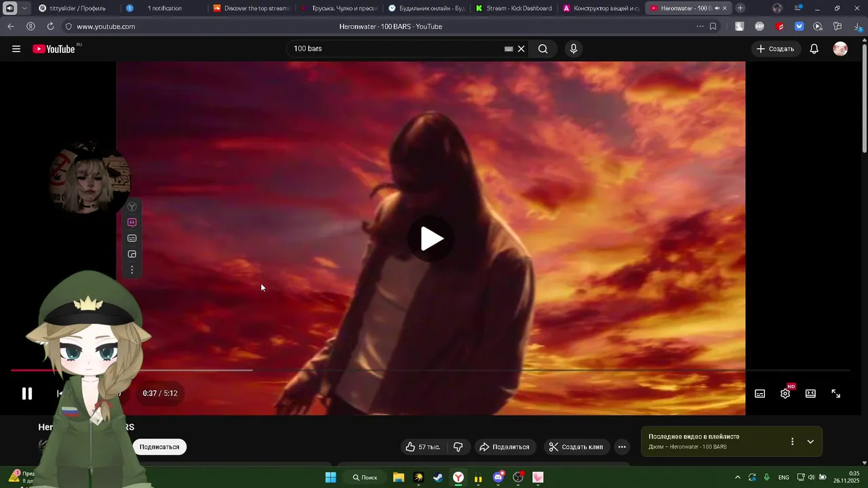Reload the page
The width and height of the screenshot is (868, 488).
pos(50,26)
